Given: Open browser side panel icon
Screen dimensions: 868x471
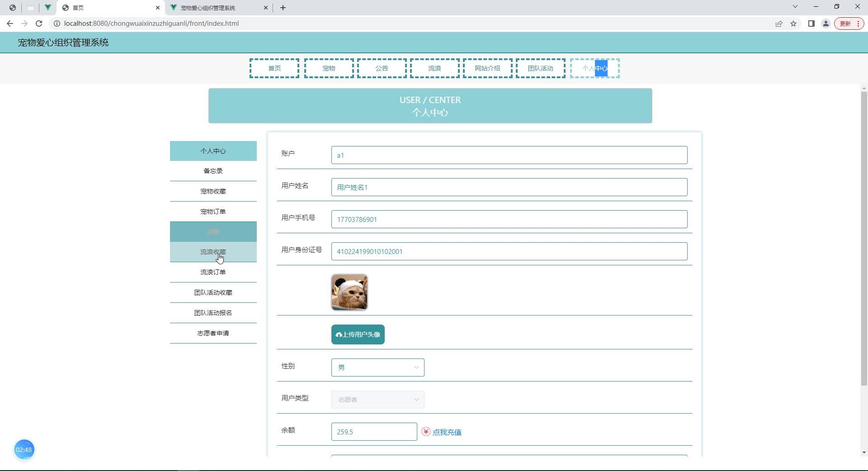Looking at the screenshot, I should click(811, 24).
